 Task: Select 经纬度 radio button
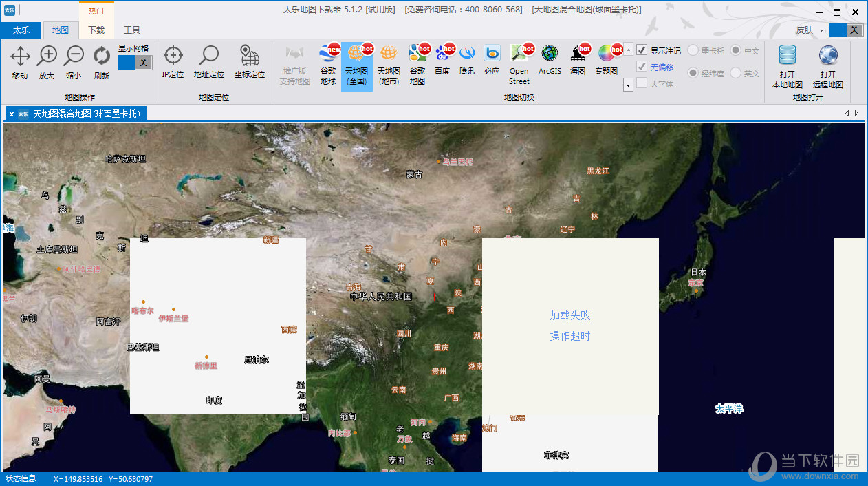point(693,73)
